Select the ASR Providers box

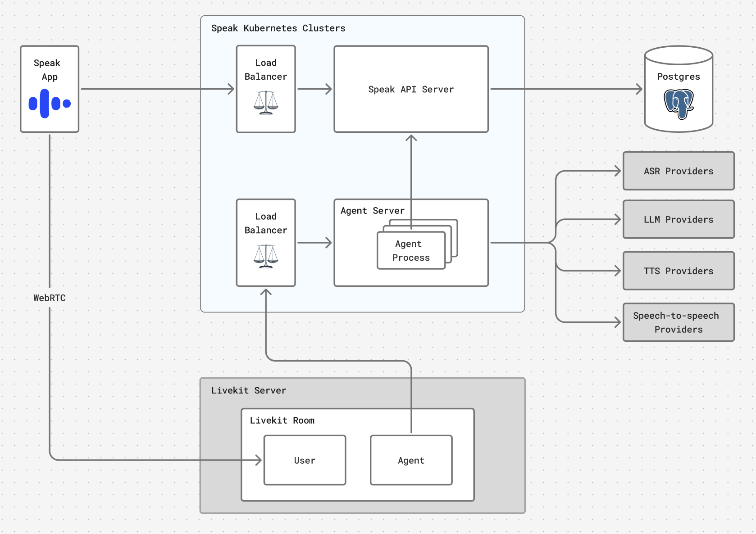coord(679,171)
